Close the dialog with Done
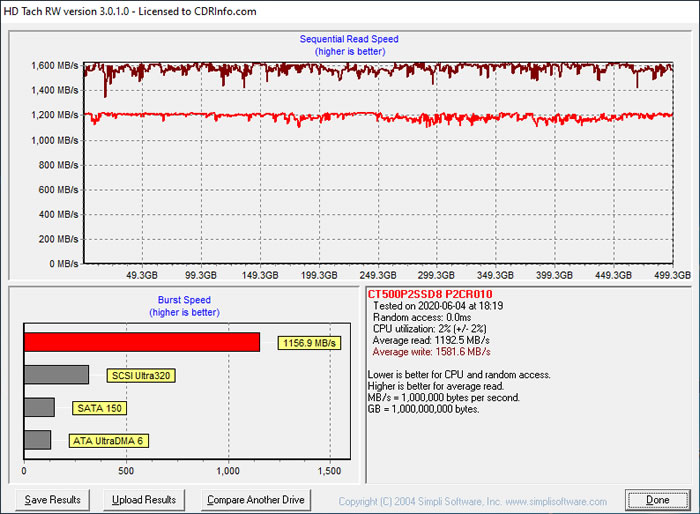 (x=656, y=499)
